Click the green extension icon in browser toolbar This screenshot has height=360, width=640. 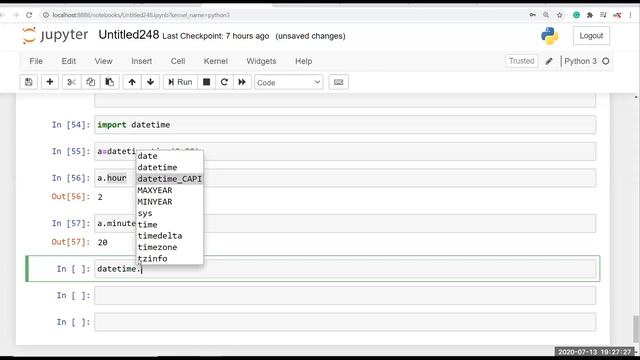coord(576,15)
